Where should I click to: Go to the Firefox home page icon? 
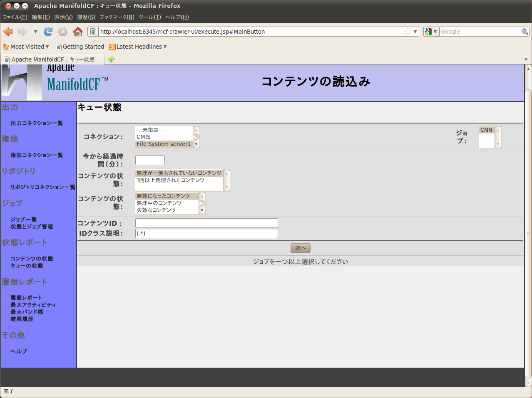pos(77,32)
